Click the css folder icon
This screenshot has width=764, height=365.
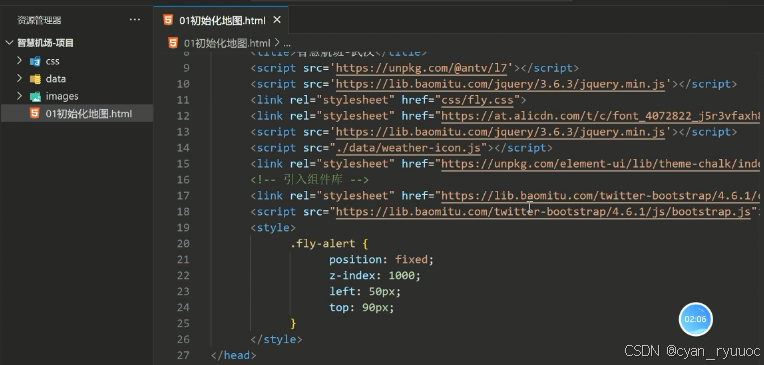pyautogui.click(x=35, y=61)
